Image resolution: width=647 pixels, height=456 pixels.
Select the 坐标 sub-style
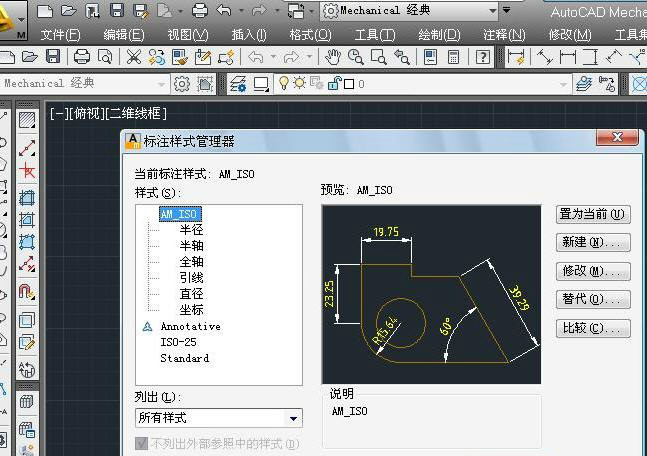point(191,310)
